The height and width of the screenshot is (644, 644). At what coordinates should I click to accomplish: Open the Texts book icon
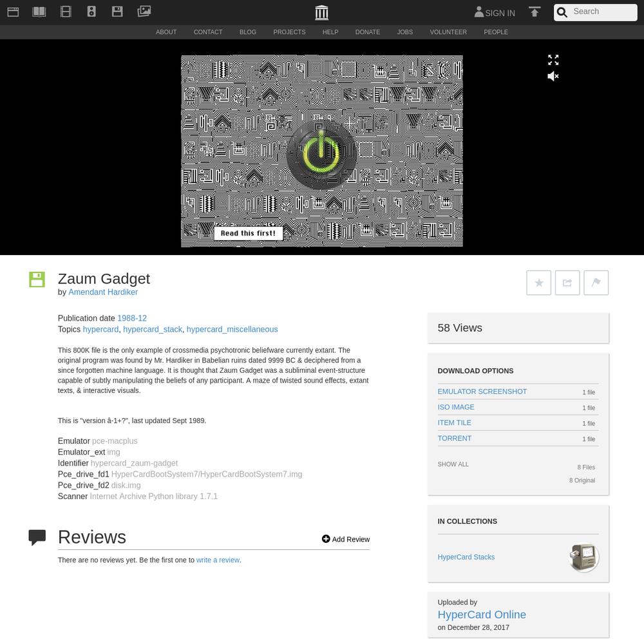tap(39, 12)
